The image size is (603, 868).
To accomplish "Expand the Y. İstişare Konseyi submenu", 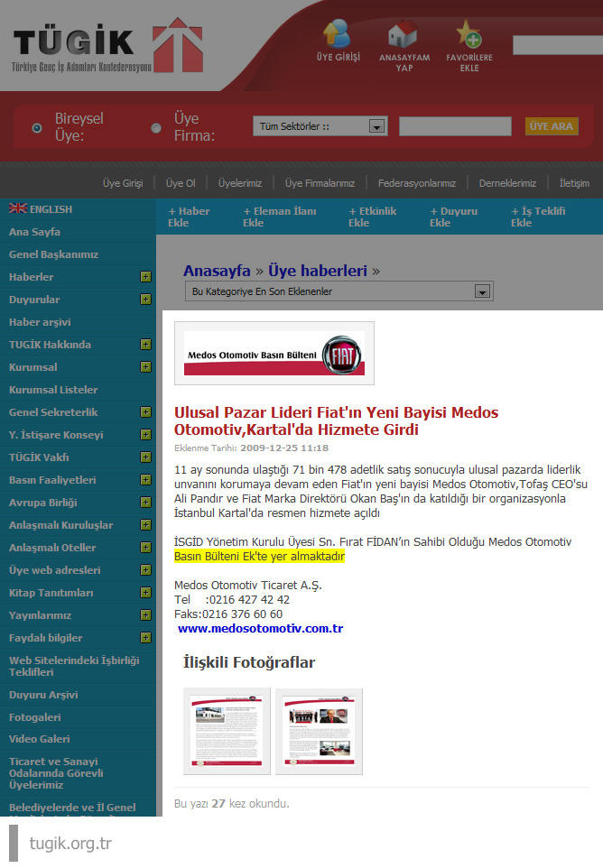I will click(145, 435).
